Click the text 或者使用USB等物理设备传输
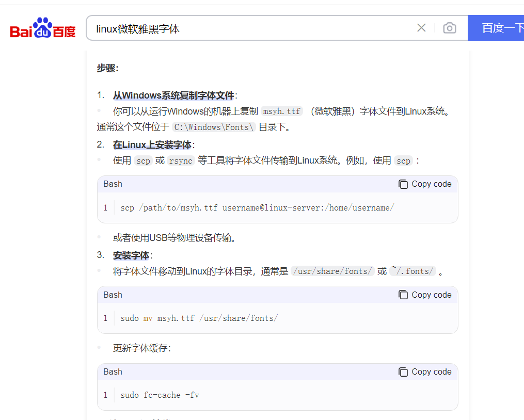 pos(175,238)
